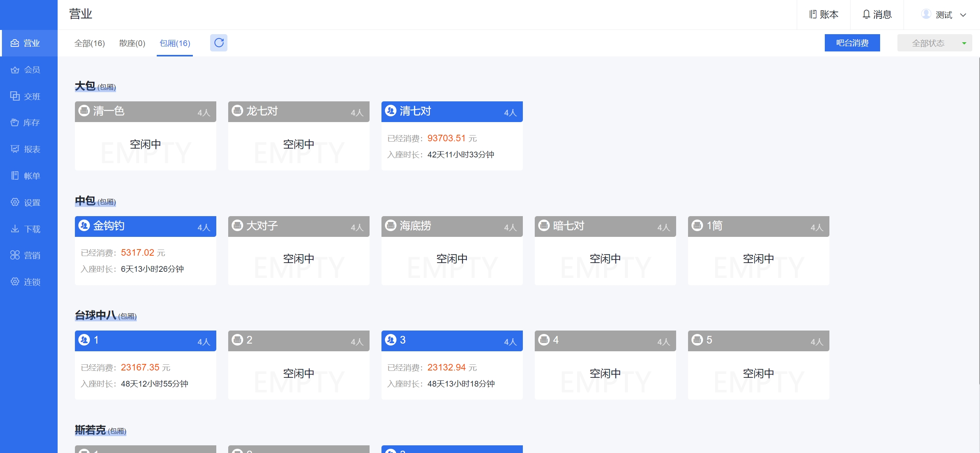Switch to the 全部(16) tab
The image size is (980, 453).
click(90, 43)
